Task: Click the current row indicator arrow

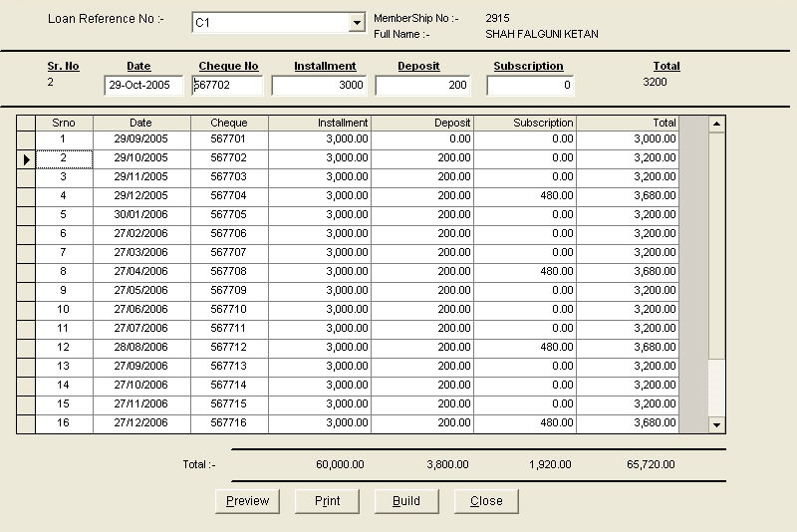Action: tap(26, 158)
